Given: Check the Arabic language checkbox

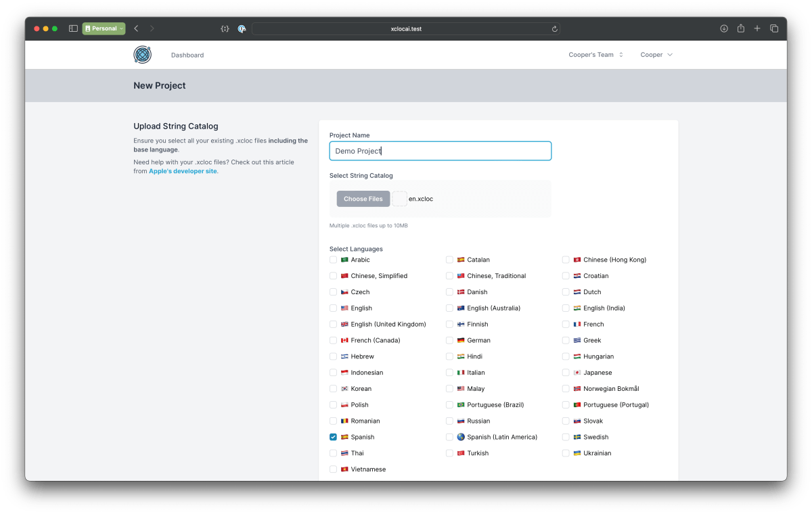Looking at the screenshot, I should (333, 260).
